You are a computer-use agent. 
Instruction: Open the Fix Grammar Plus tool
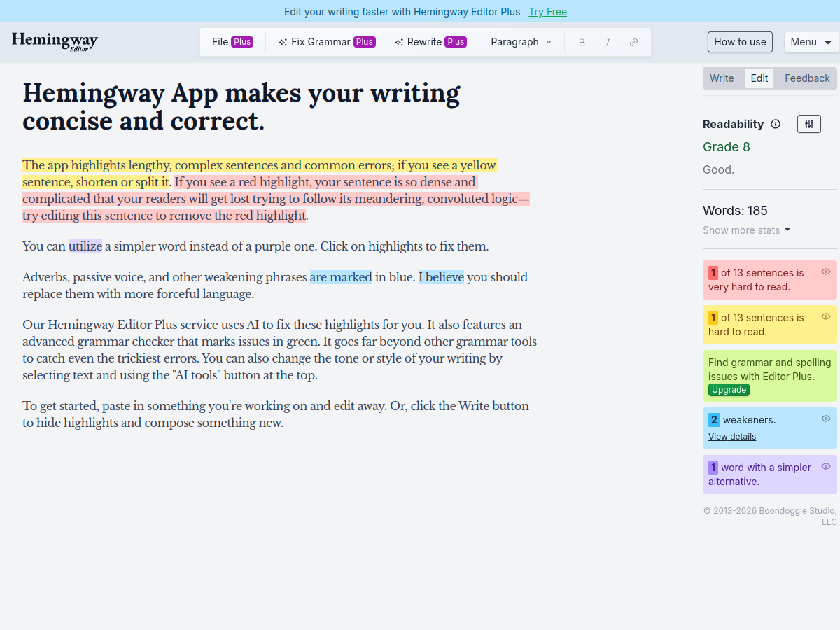327,42
